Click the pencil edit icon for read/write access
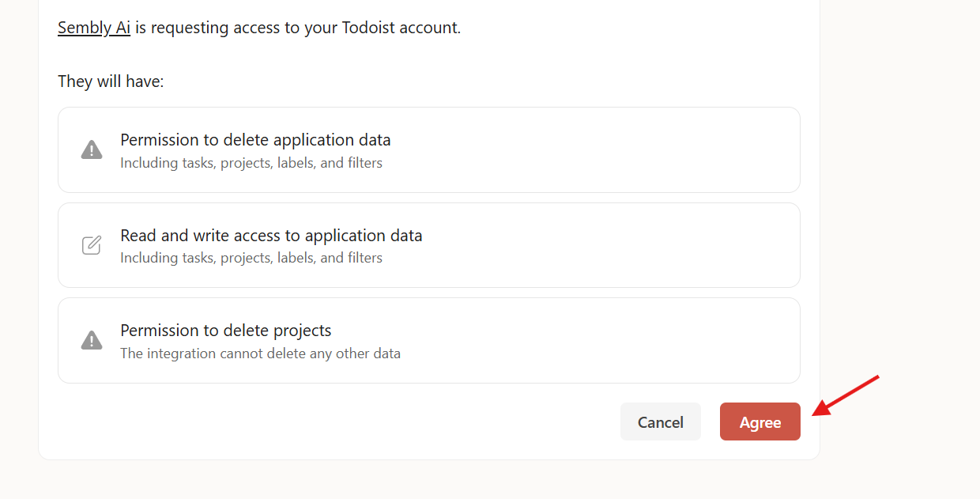The height and width of the screenshot is (499, 980). 92,245
